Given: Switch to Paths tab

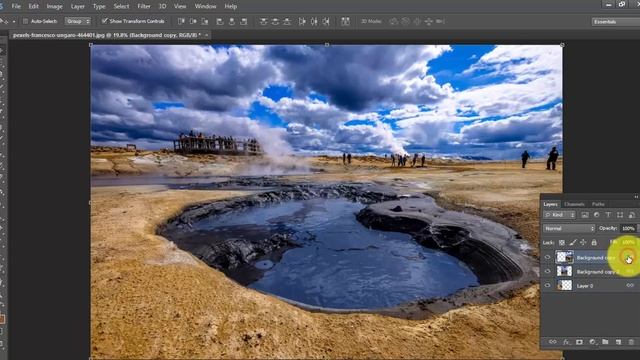Looking at the screenshot, I should point(598,204).
